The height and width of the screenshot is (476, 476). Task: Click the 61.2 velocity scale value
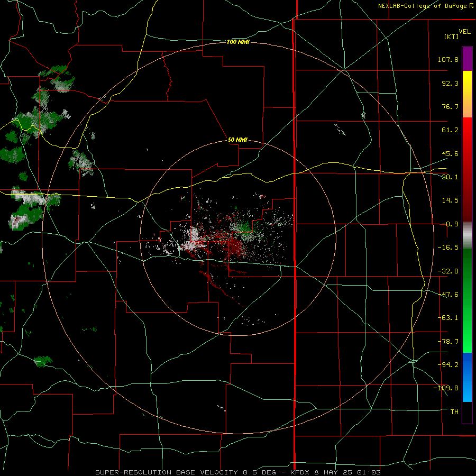click(450, 130)
